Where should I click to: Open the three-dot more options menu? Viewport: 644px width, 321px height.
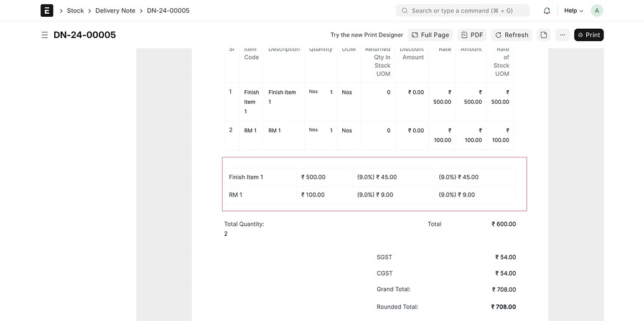click(562, 35)
